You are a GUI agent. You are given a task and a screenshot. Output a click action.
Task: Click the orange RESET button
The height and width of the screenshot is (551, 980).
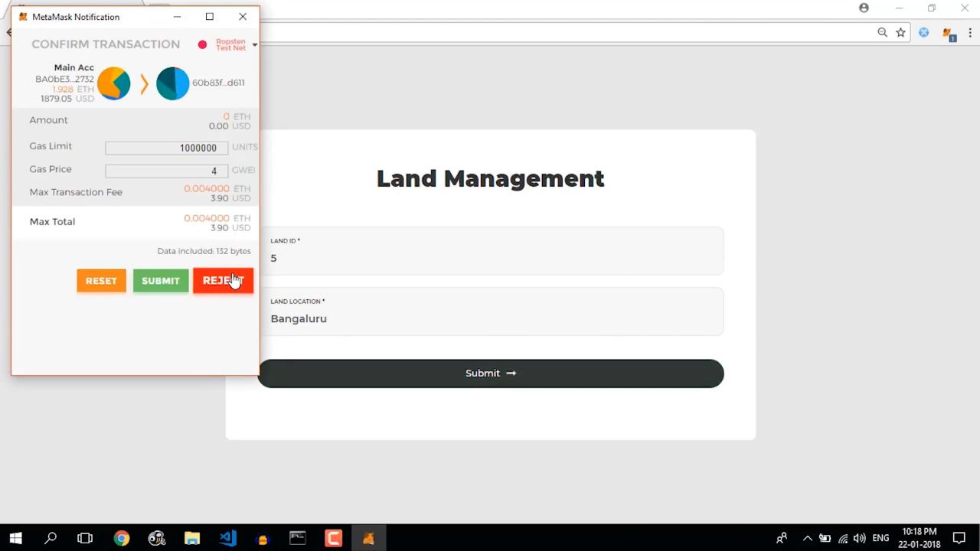click(101, 281)
